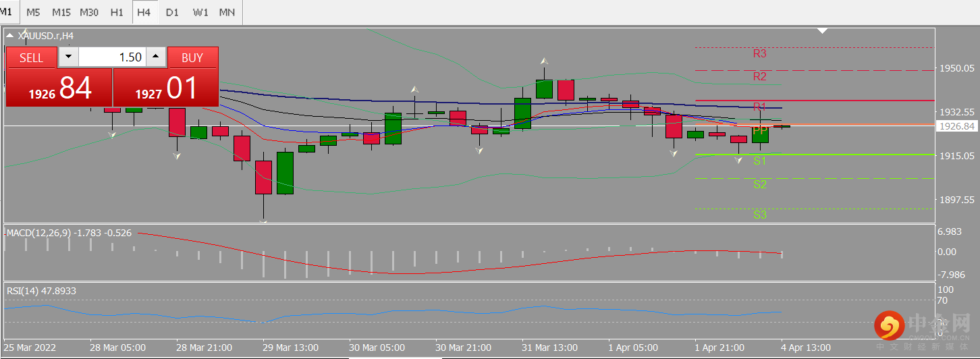Click the 28 Mar 05:00 time axis label
The image size is (980, 359).
tap(117, 348)
